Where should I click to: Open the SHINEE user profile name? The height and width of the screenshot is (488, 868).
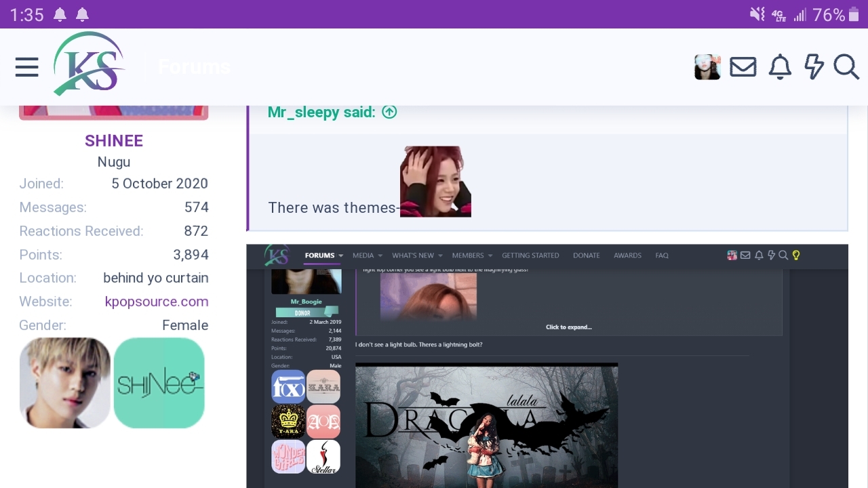[114, 141]
